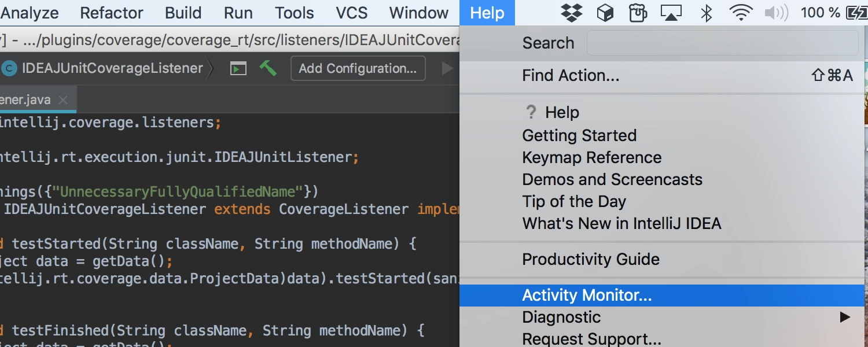Click "UnnecessaryFullyQualifiedName" string in code
This screenshot has height=347, width=868.
click(x=178, y=191)
